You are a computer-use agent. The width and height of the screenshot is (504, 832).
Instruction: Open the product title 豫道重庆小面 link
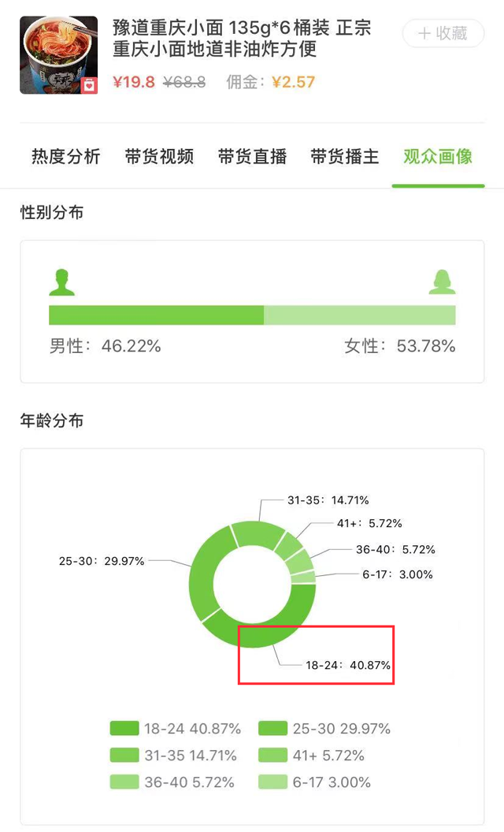pos(242,38)
